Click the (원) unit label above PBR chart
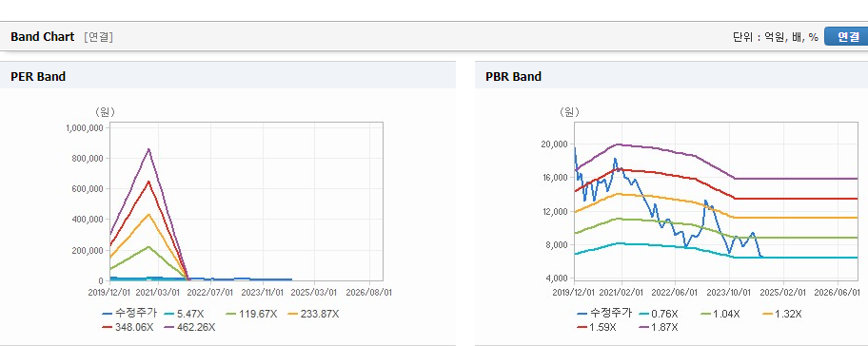Image resolution: width=868 pixels, height=346 pixels. (x=569, y=112)
